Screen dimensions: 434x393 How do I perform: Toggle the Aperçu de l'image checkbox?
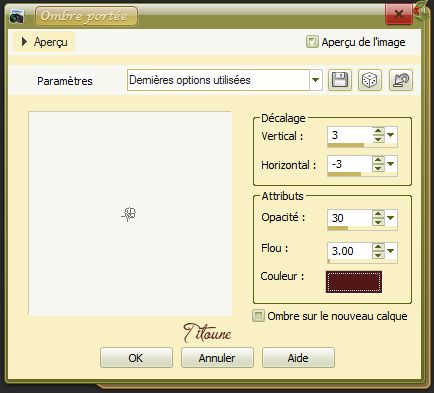(x=312, y=42)
